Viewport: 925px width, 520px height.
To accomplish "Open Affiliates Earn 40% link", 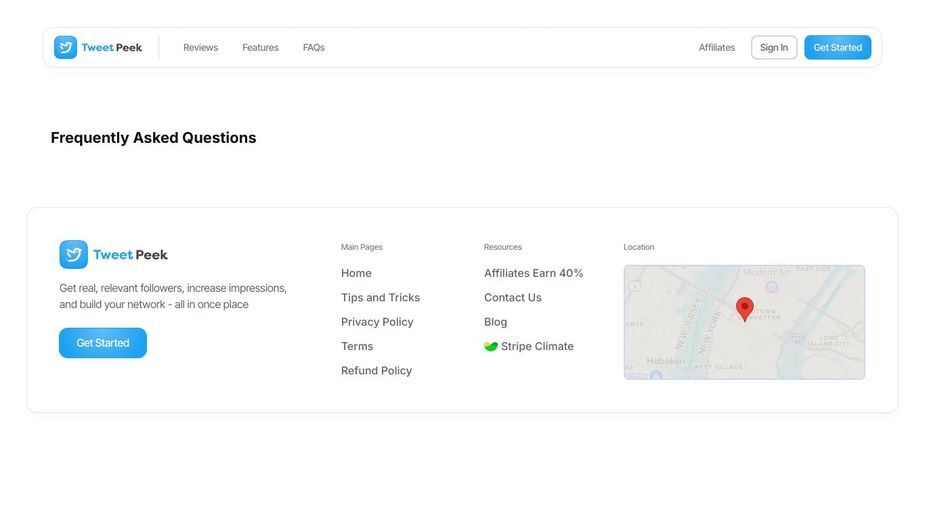I will 533,273.
